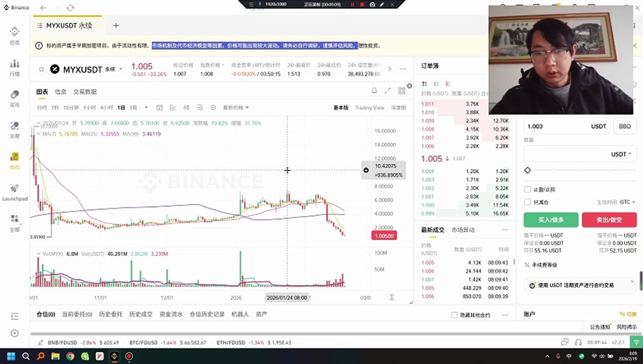Image resolution: width=643 pixels, height=364 pixels.
Task: Open Windows taskbar search
Action: 26,356
